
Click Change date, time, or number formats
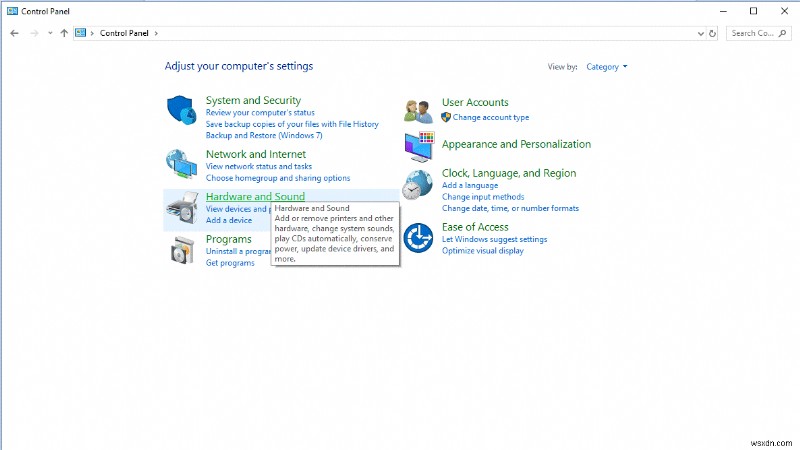pyautogui.click(x=510, y=208)
